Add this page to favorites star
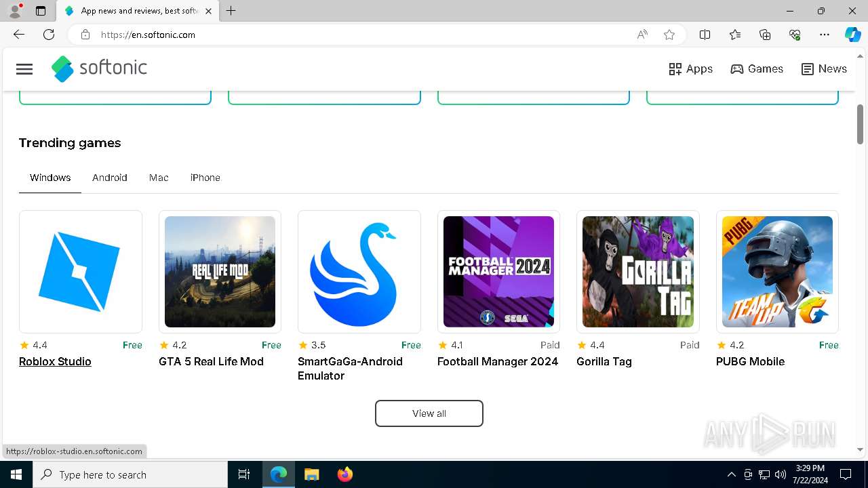Image resolution: width=868 pixels, height=488 pixels. click(669, 35)
